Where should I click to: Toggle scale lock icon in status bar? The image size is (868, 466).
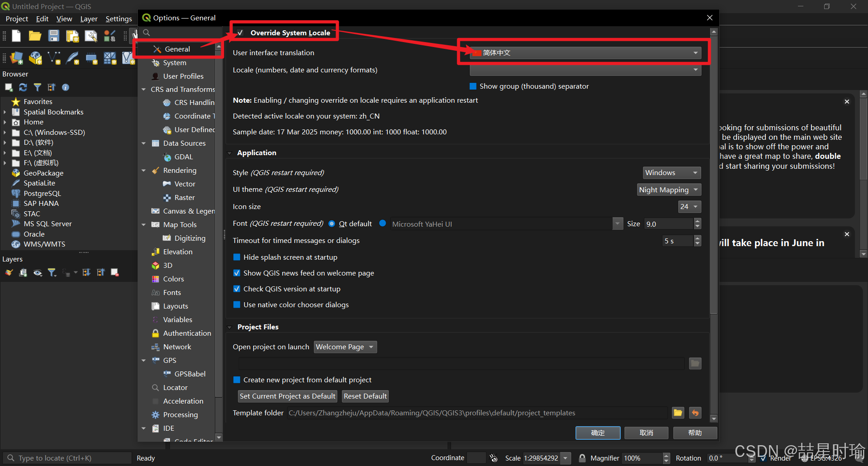pyautogui.click(x=582, y=458)
